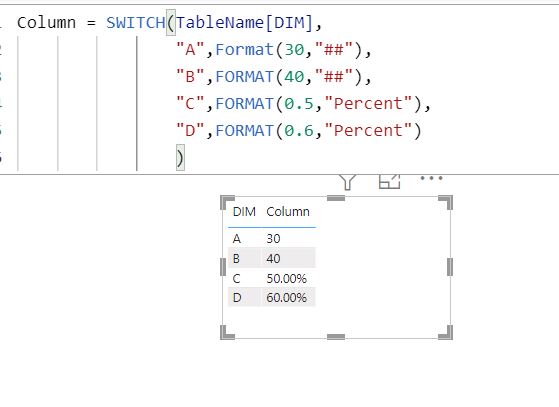This screenshot has height=407, width=559.
Task: Select the 60.00% cell
Action: tap(286, 297)
